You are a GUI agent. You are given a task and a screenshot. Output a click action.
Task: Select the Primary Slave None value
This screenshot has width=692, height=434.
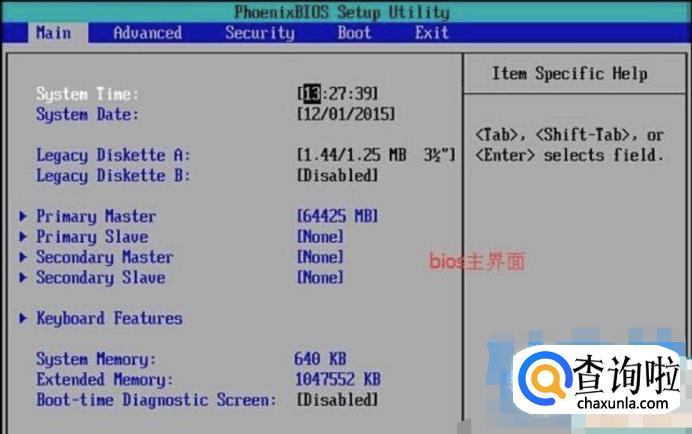pyautogui.click(x=320, y=236)
